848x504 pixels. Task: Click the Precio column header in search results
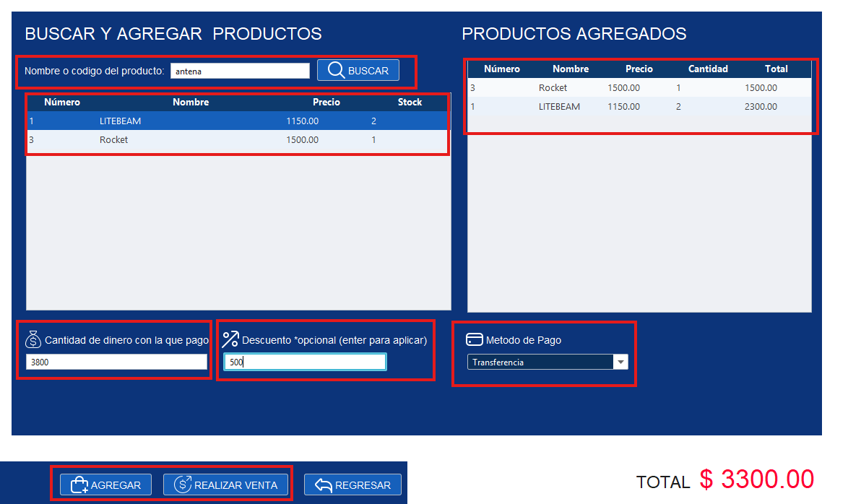pyautogui.click(x=326, y=102)
